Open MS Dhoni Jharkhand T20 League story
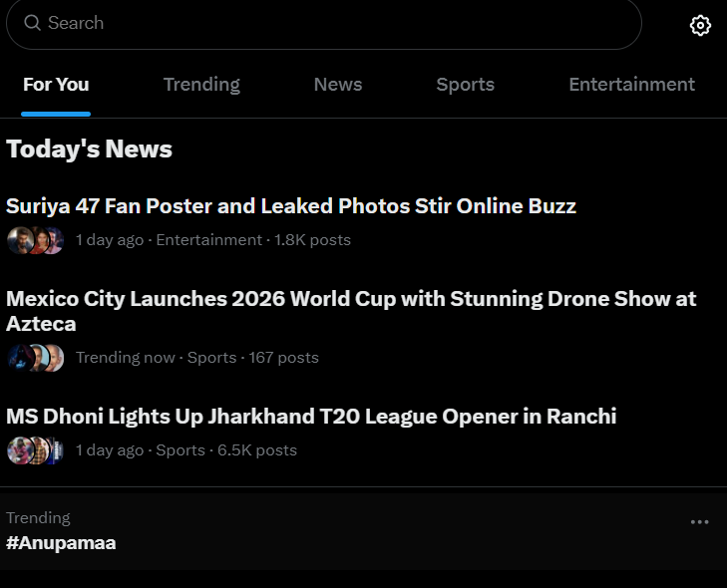 coord(311,417)
